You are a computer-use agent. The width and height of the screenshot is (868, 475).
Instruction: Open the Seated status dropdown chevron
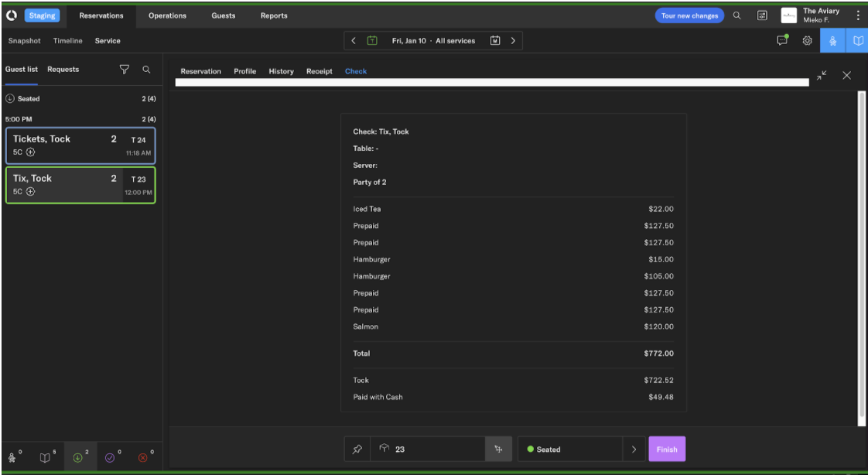pyautogui.click(x=634, y=449)
